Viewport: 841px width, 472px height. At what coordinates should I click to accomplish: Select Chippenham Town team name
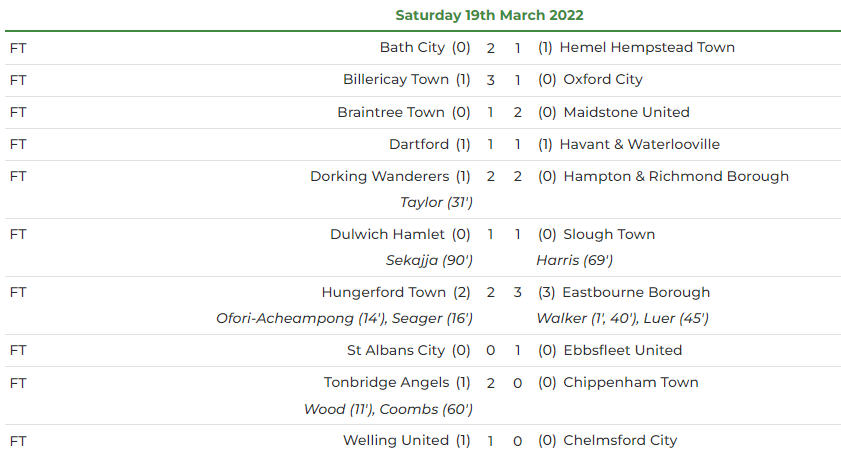631,382
